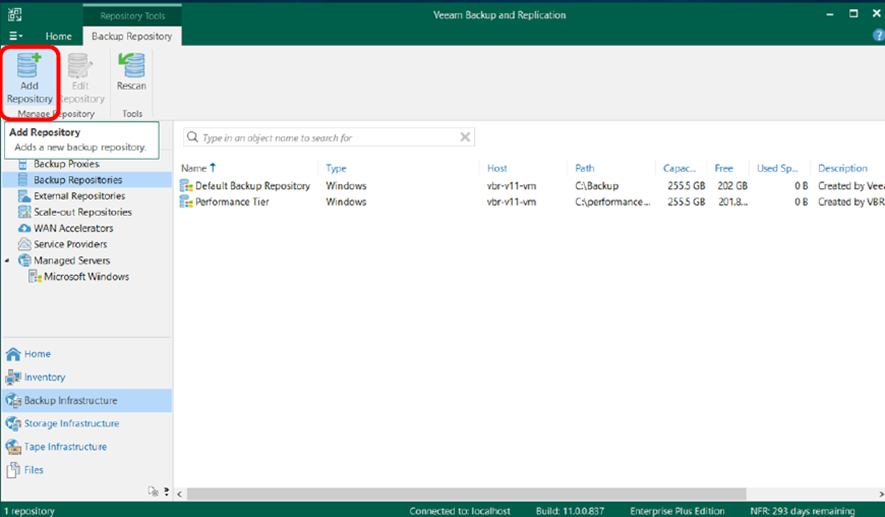Click the Inventory view icon
Screen dimensions: 885x517
(13, 377)
